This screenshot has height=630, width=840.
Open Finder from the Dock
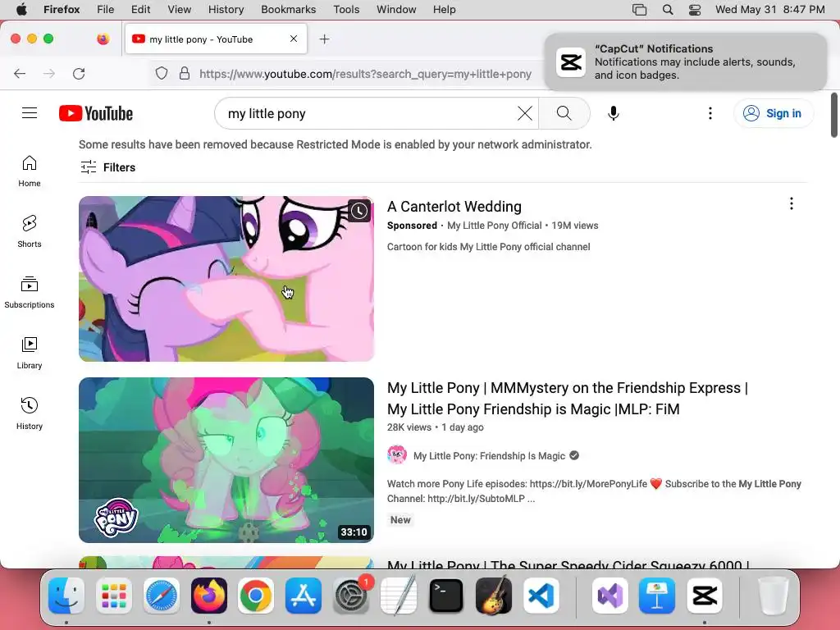click(x=66, y=596)
